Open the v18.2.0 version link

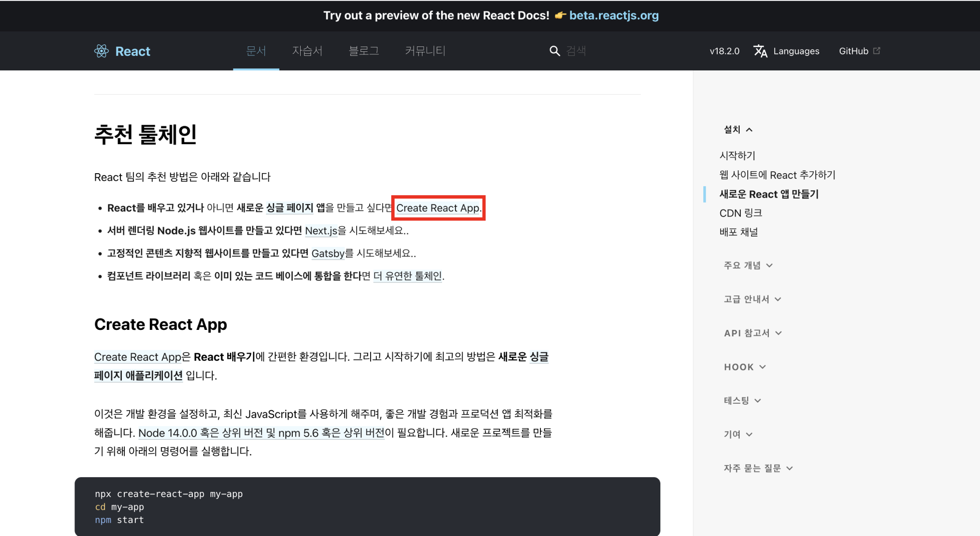click(x=724, y=51)
